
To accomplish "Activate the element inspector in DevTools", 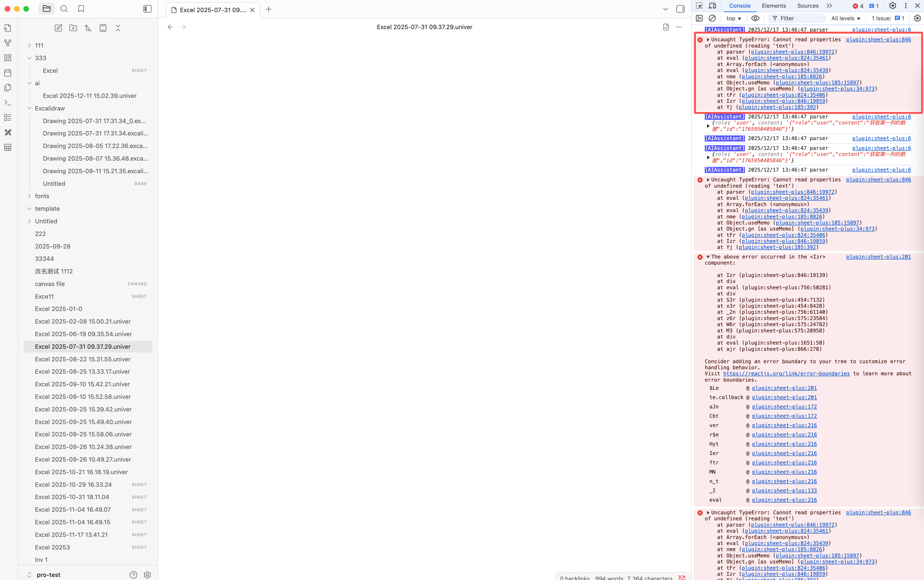I will click(x=699, y=6).
